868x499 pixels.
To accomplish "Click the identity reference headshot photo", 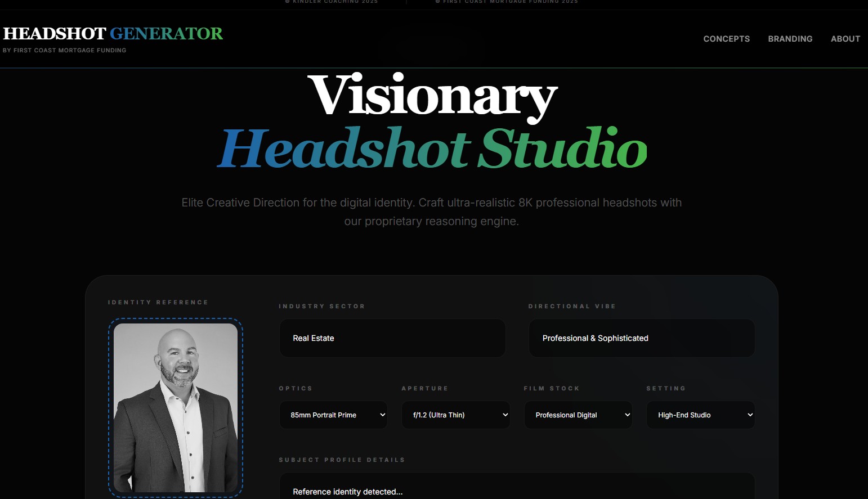I will [176, 408].
